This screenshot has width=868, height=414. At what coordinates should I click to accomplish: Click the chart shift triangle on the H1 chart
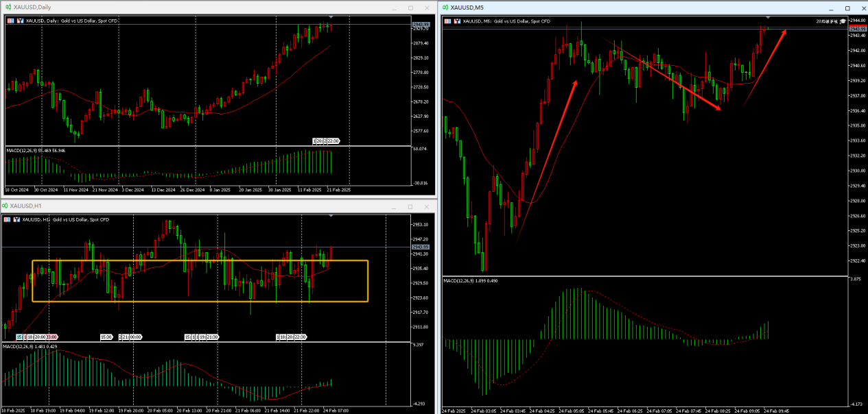[x=331, y=215]
